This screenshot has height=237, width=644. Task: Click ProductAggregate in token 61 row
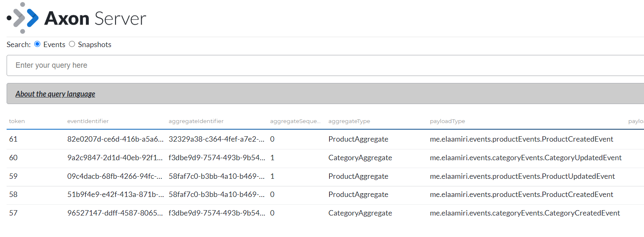coord(358,139)
